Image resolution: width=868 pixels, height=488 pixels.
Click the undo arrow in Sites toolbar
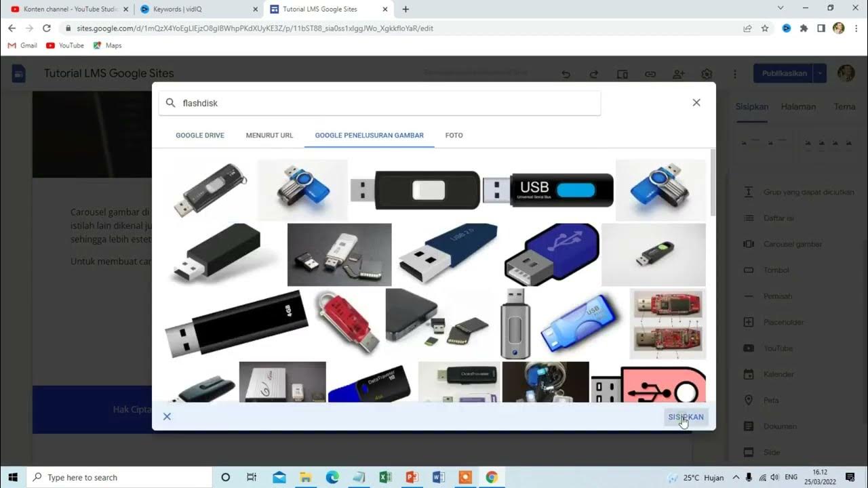coord(566,74)
